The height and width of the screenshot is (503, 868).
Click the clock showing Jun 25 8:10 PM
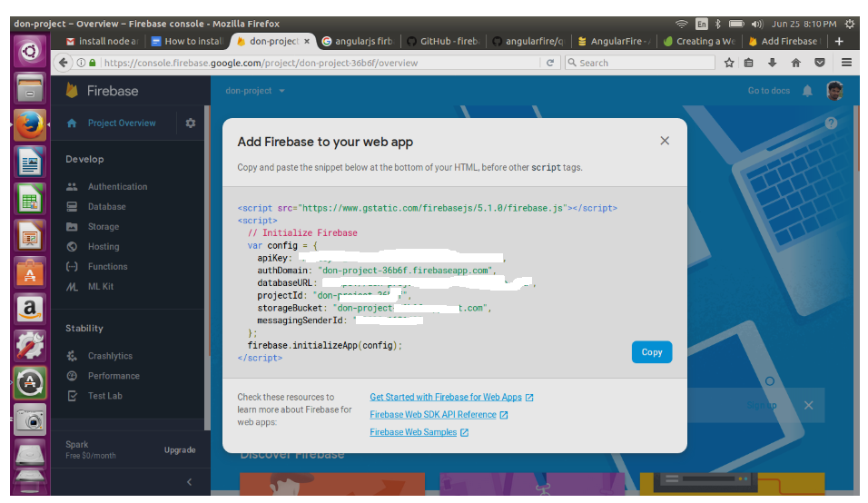coord(804,24)
